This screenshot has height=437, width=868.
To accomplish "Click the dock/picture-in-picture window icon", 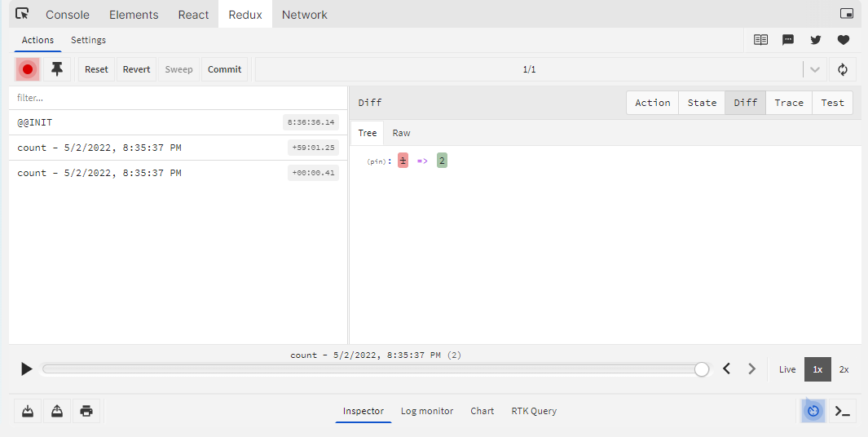I will (847, 14).
